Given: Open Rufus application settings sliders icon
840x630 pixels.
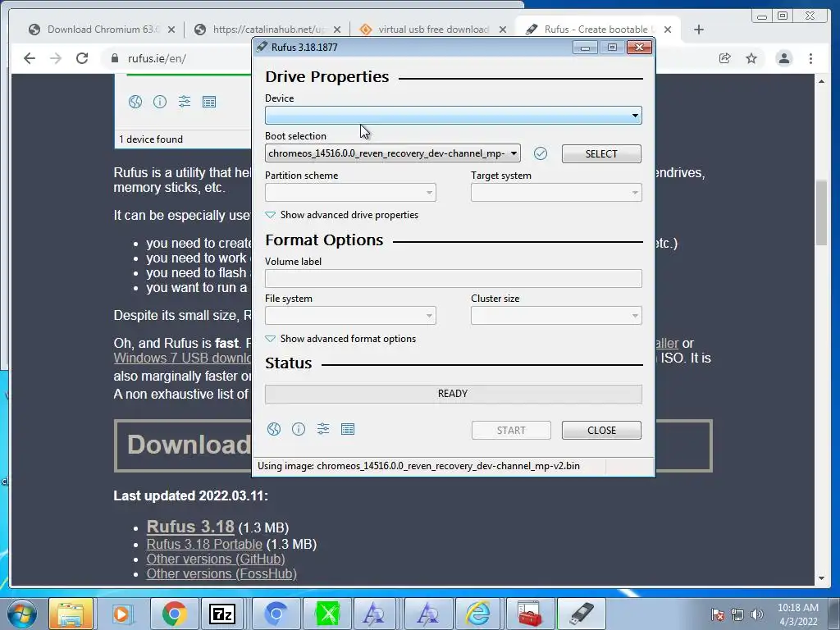Looking at the screenshot, I should click(323, 429).
